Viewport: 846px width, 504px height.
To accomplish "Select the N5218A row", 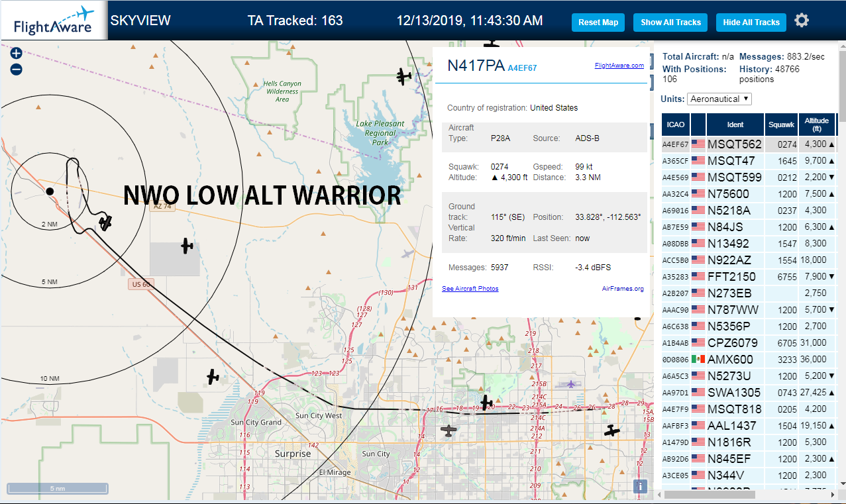I will pos(749,210).
